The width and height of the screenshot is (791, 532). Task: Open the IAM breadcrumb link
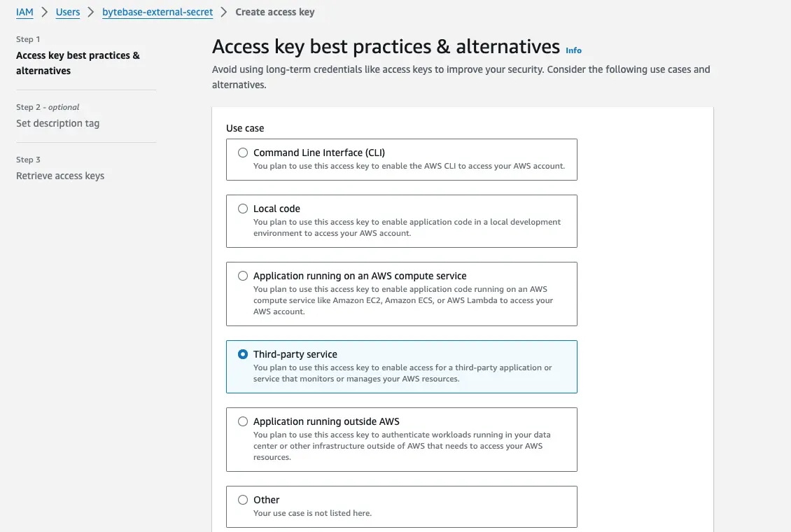24,12
